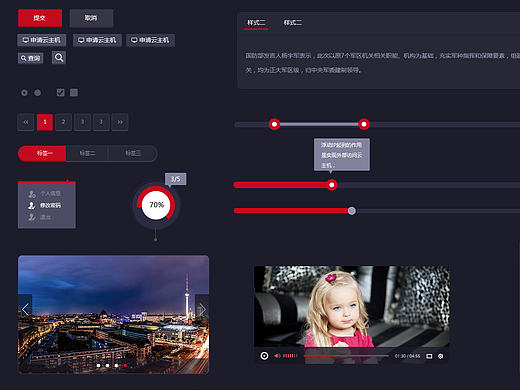Select the radio button with dark center dot
This screenshot has height=390, width=520.
coord(24,93)
